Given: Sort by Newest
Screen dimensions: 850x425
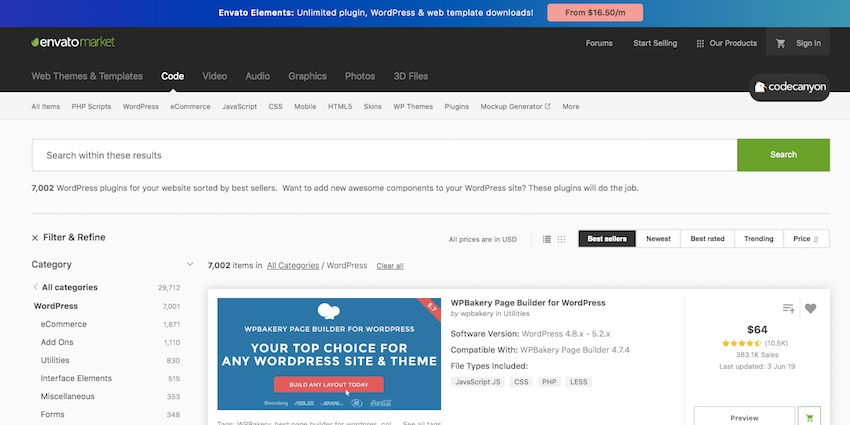Looking at the screenshot, I should (x=658, y=239).
